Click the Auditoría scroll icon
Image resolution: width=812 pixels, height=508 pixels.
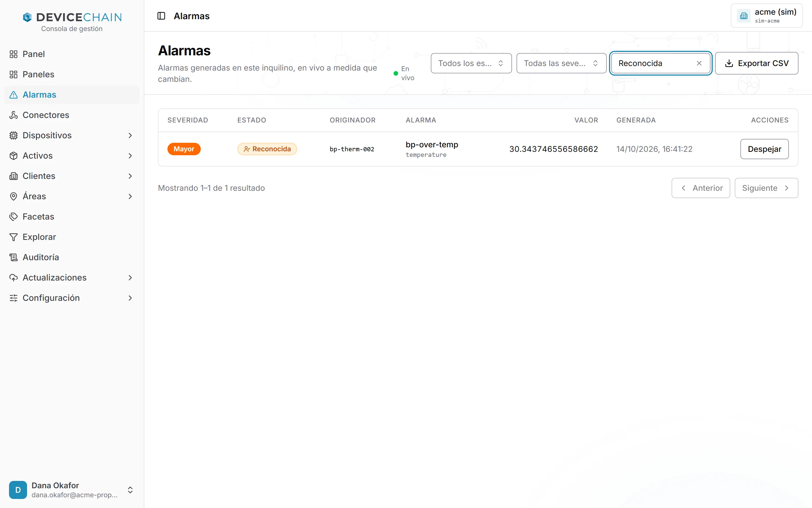point(14,257)
